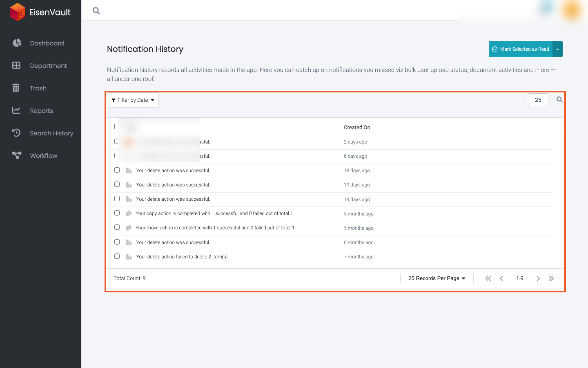Click the 1-9 page range indicator
The image size is (588, 368).
(x=520, y=278)
